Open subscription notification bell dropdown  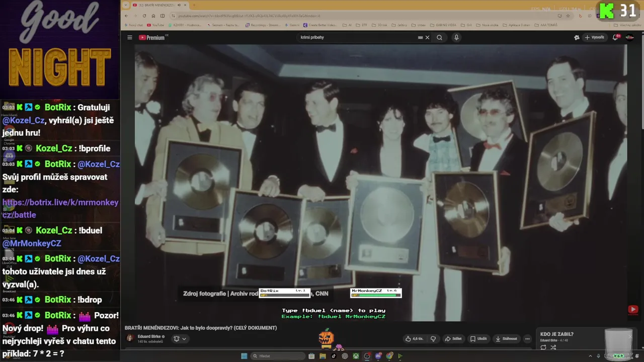[x=180, y=339]
